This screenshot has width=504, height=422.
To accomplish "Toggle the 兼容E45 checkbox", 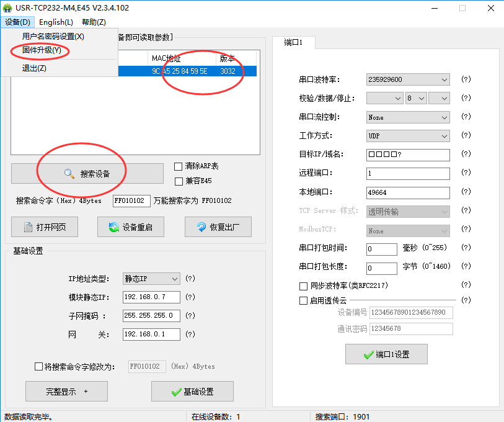I will click(179, 181).
